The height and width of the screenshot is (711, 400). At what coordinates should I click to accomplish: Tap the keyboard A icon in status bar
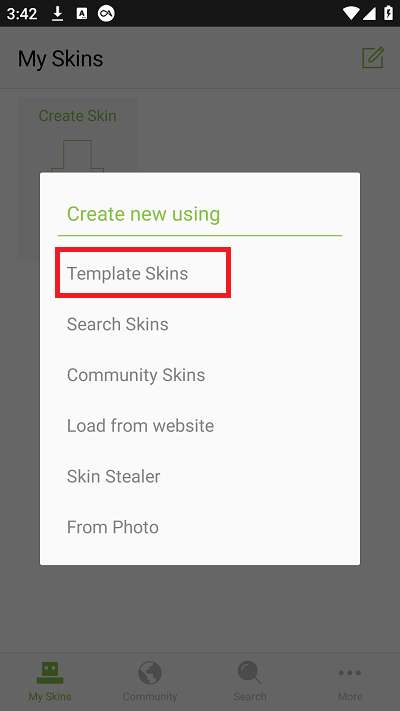point(82,14)
